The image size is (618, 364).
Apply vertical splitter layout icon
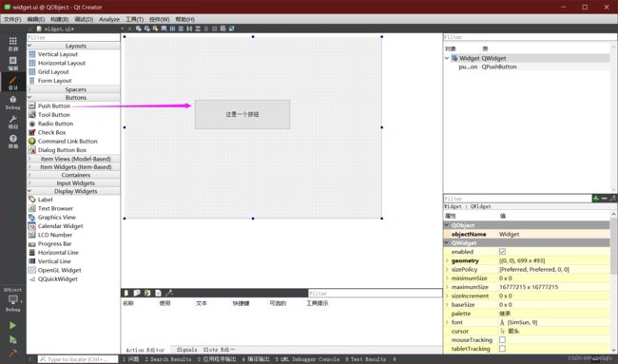198,29
